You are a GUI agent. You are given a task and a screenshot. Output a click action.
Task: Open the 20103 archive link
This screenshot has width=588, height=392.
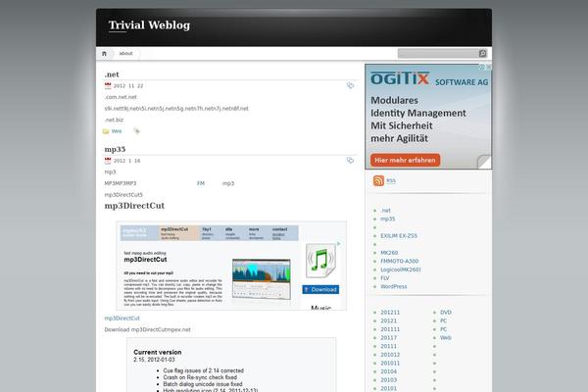coord(388,380)
